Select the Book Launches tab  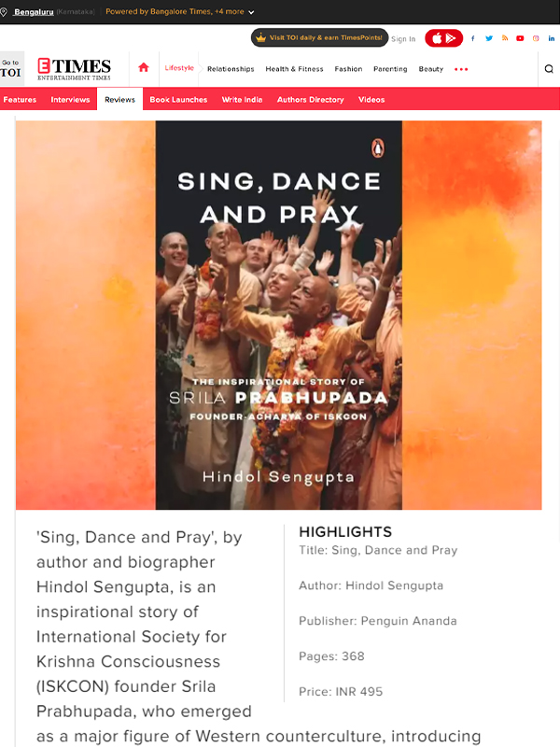point(178,100)
